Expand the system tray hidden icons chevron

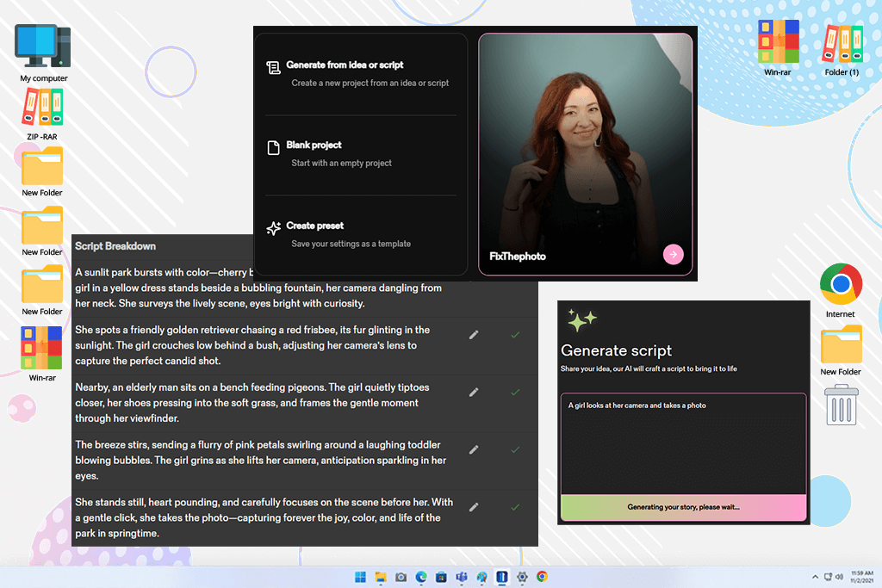coord(815,577)
